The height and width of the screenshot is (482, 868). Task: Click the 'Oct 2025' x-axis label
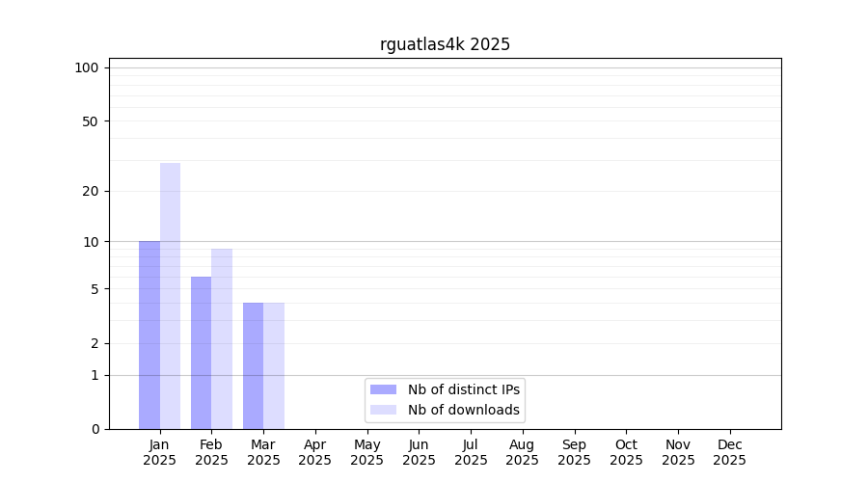626,452
